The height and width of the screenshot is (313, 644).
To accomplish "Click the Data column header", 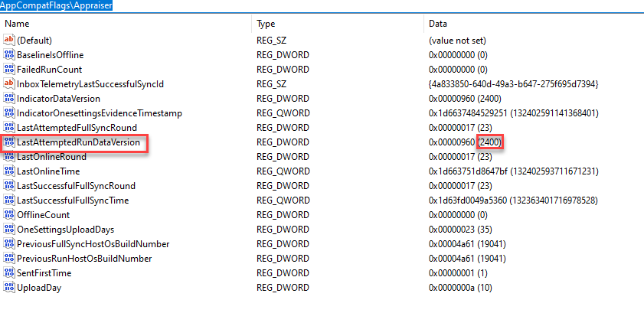I will [x=534, y=24].
